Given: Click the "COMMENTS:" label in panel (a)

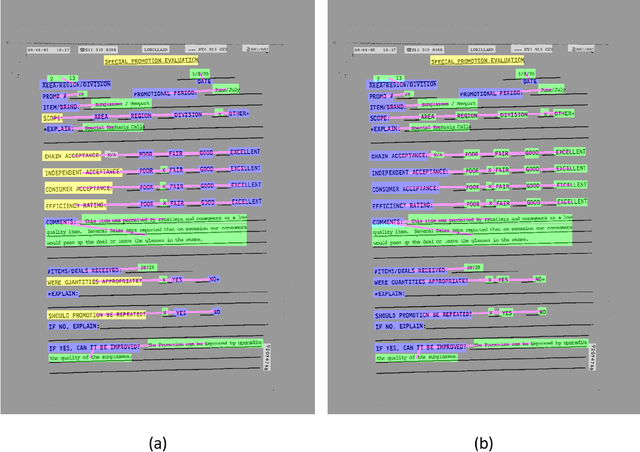Looking at the screenshot, I should pyautogui.click(x=60, y=220).
